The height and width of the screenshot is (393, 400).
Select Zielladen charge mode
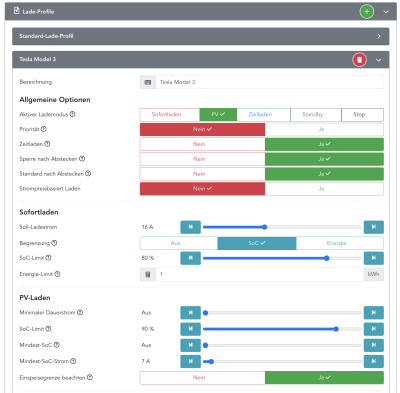pyautogui.click(x=264, y=115)
